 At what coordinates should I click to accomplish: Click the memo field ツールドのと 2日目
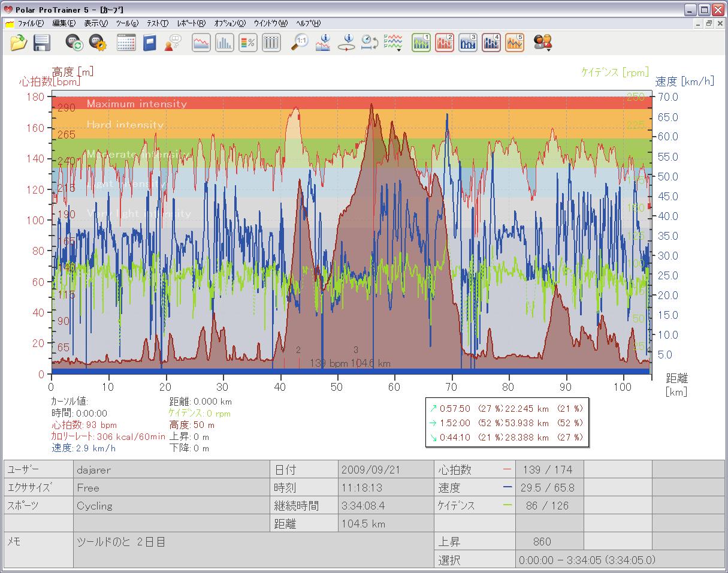[253, 550]
